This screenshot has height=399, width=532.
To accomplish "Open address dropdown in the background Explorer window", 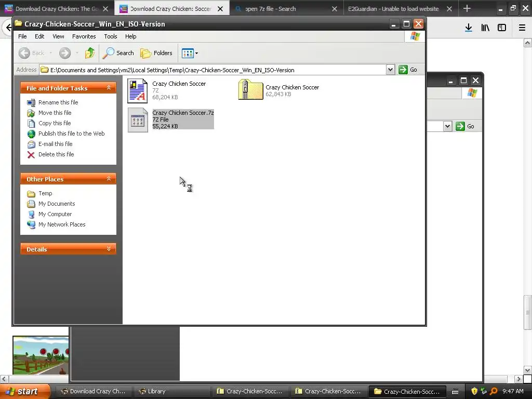I will point(447,126).
